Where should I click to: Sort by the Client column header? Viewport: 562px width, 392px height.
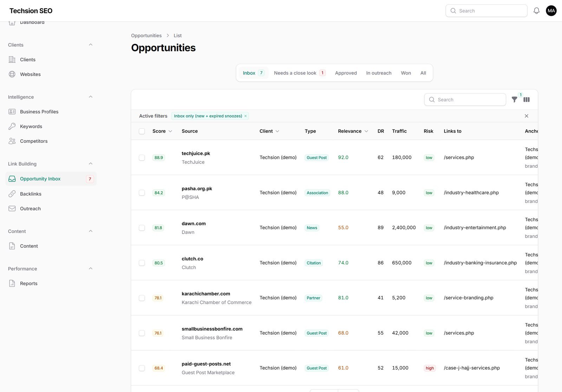[x=269, y=131]
